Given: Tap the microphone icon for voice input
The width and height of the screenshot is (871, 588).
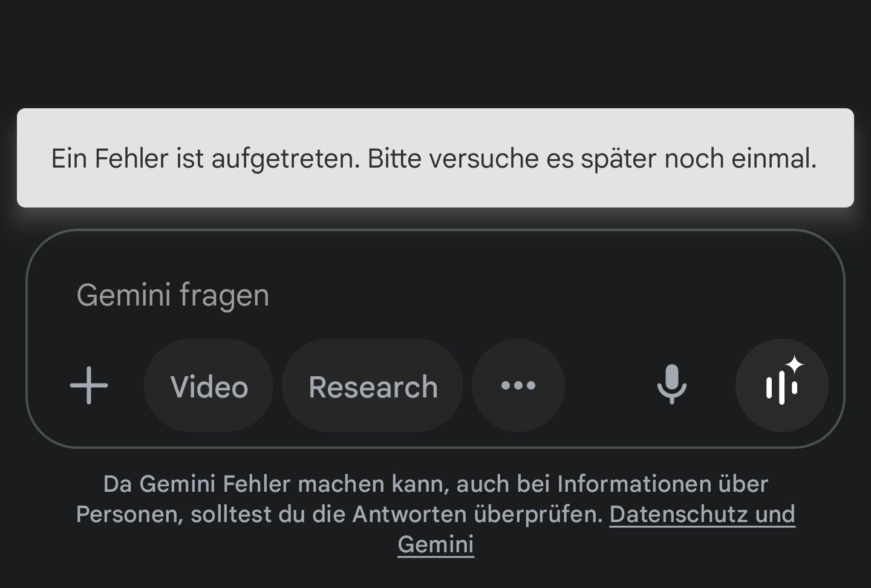Looking at the screenshot, I should pos(671,385).
